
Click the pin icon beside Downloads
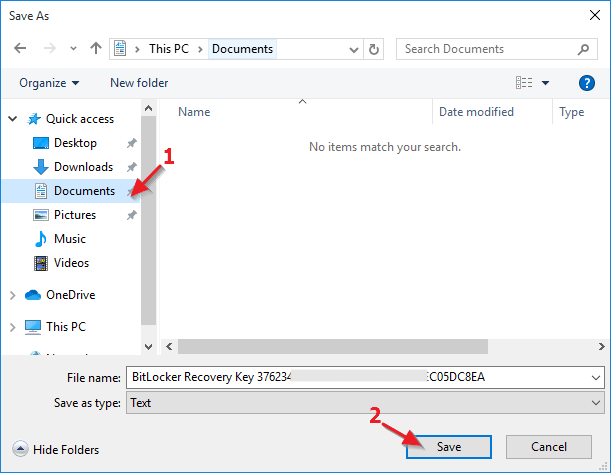pos(132,167)
